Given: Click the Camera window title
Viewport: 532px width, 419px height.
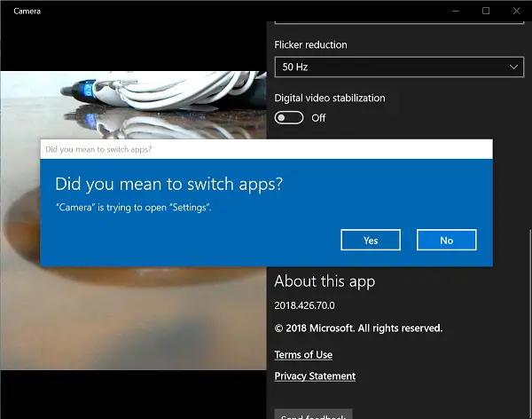Looking at the screenshot, I should 27,12.
